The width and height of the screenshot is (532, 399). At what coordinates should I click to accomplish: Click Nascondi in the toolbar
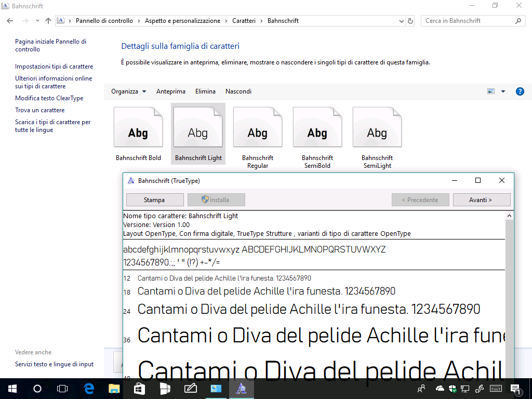(238, 91)
